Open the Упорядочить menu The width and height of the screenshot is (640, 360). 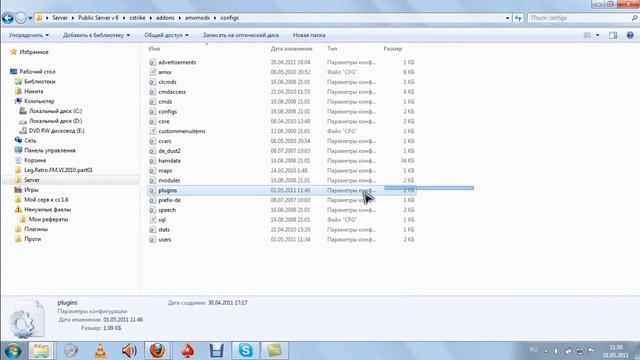29,36
